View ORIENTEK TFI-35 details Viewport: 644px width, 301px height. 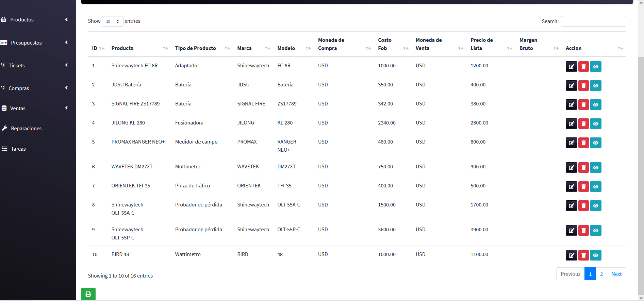click(x=596, y=187)
